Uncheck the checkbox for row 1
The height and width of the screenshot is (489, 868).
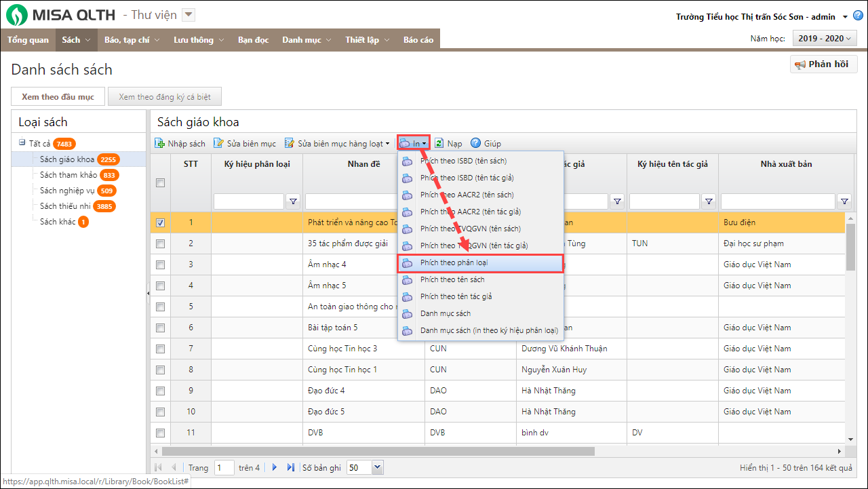[161, 222]
